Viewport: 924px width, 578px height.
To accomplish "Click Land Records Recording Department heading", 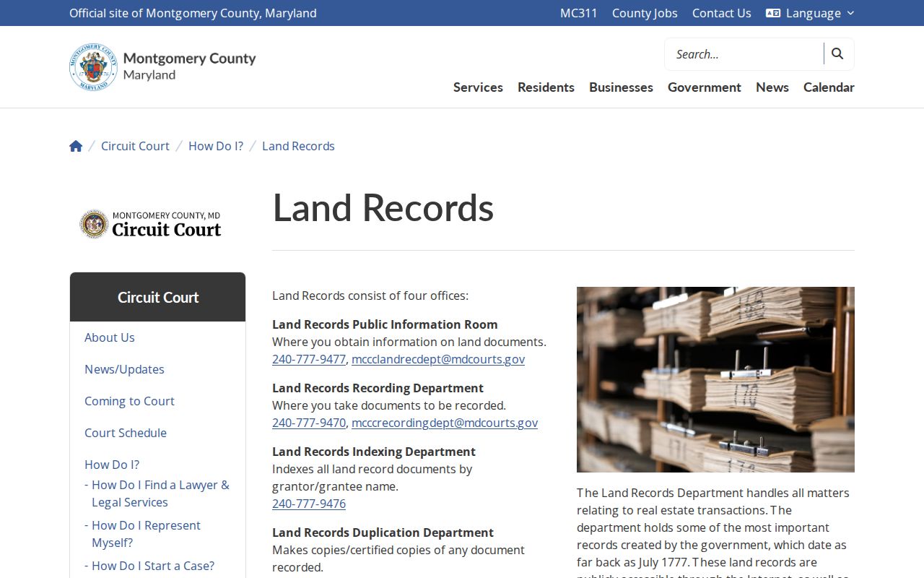I will (x=378, y=388).
